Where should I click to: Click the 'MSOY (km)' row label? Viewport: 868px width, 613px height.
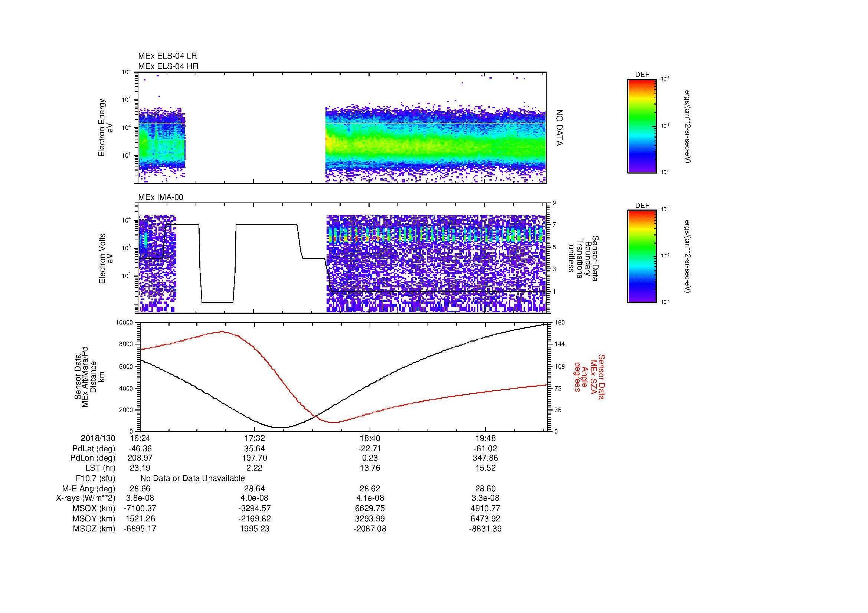(x=94, y=519)
